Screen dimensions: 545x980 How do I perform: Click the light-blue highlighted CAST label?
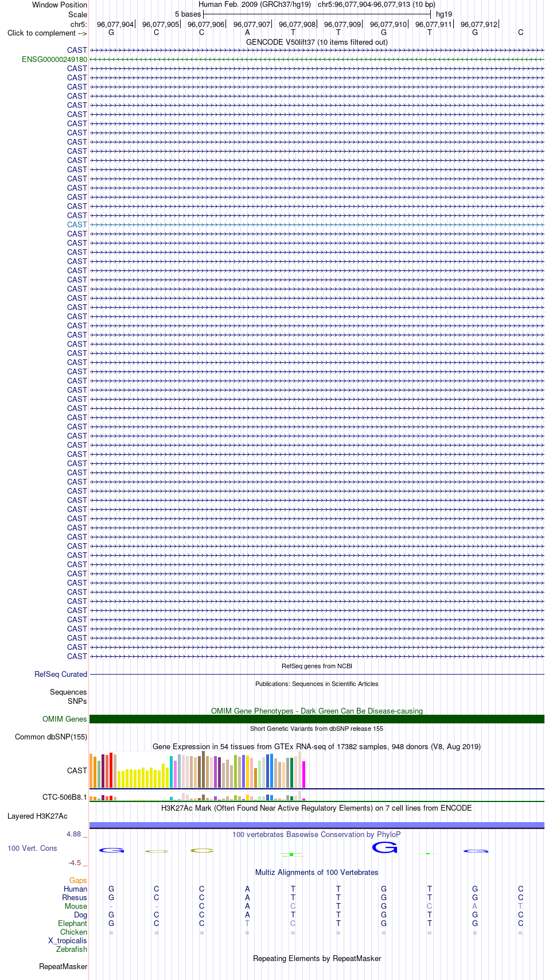(x=77, y=224)
